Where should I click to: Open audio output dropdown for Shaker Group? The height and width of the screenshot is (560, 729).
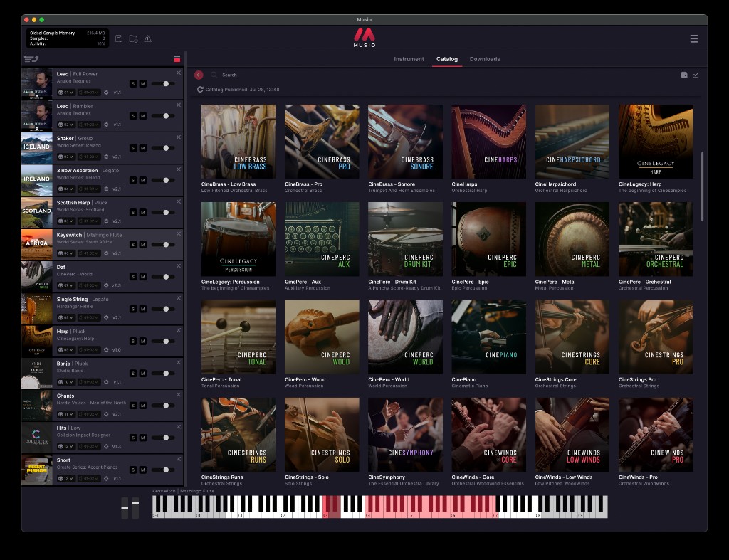pyautogui.click(x=88, y=157)
